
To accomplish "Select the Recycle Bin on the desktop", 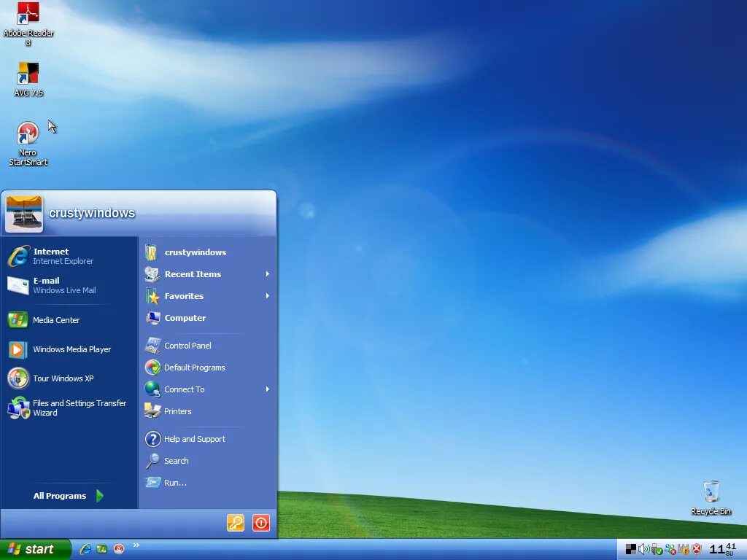I will (711, 497).
